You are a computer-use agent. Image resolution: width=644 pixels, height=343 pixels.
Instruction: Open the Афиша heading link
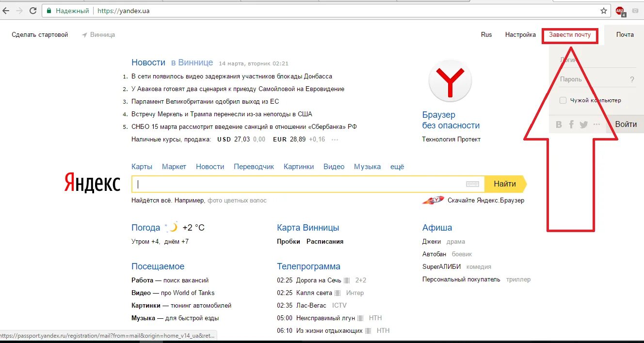tap(437, 228)
